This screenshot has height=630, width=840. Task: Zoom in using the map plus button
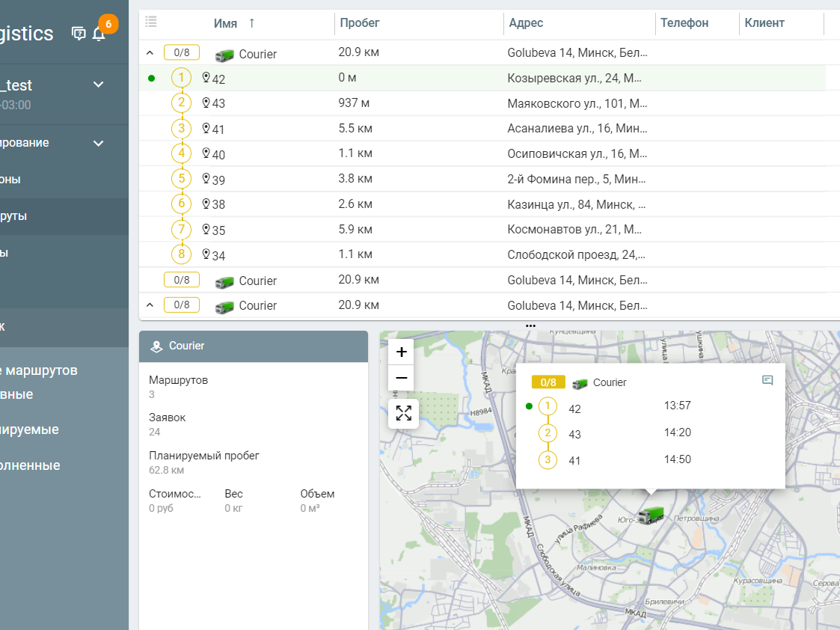point(402,350)
